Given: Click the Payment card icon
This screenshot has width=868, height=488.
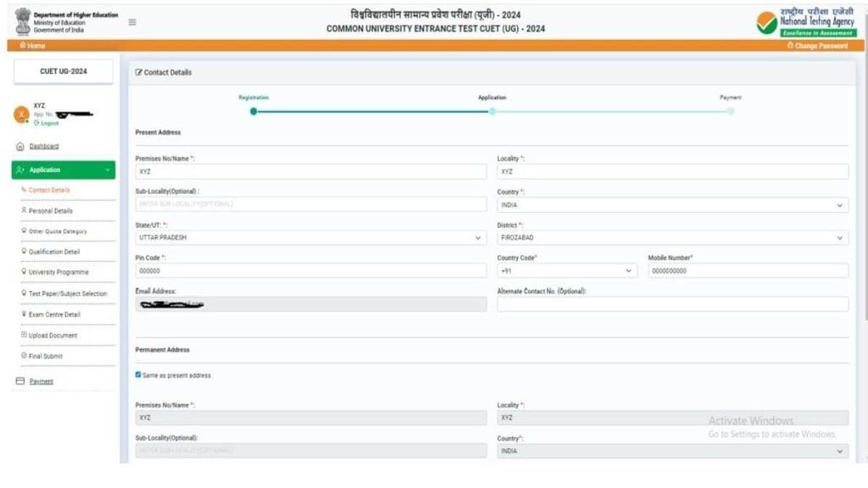Looking at the screenshot, I should pyautogui.click(x=20, y=381).
